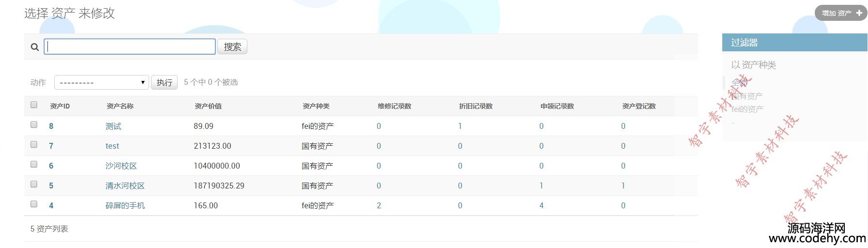This screenshot has width=868, height=248.
Task: Open the 动作 action dropdown
Action: (101, 82)
